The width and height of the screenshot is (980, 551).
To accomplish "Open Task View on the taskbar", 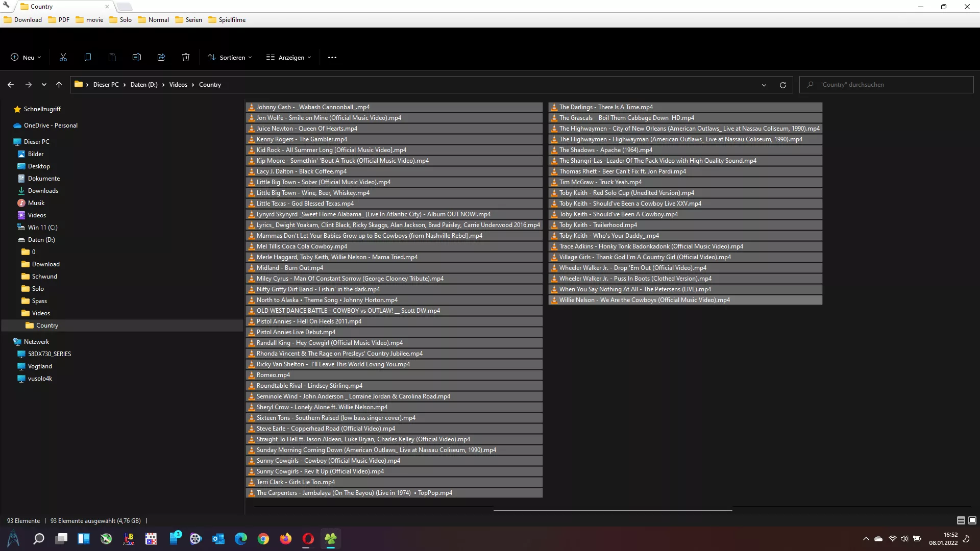I will point(61,539).
